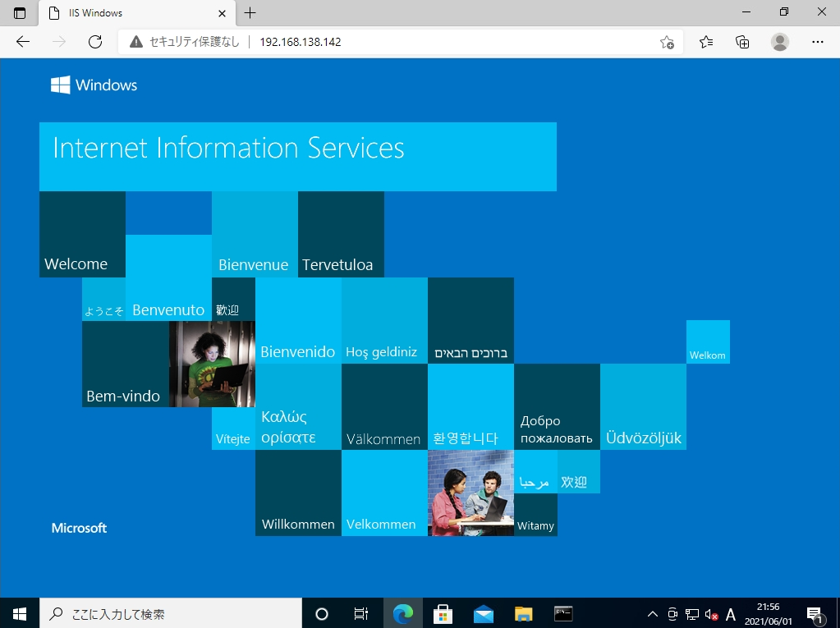Image resolution: width=840 pixels, height=628 pixels.
Task: Open Command Prompt from the taskbar
Action: (x=563, y=613)
